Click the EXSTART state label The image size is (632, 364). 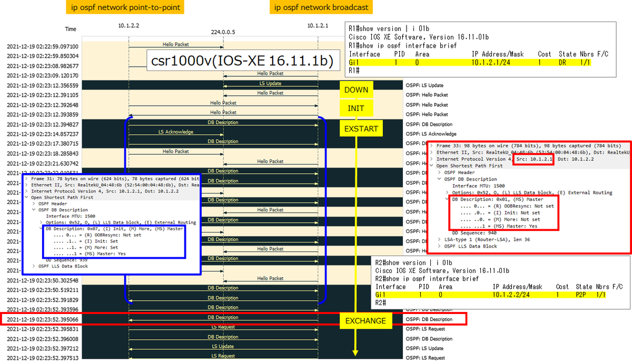click(x=361, y=128)
